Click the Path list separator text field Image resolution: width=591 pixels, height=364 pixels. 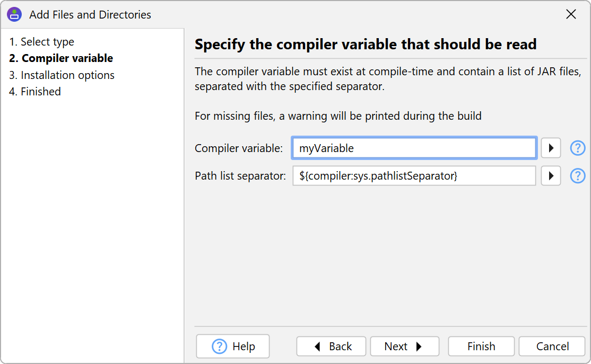point(414,176)
